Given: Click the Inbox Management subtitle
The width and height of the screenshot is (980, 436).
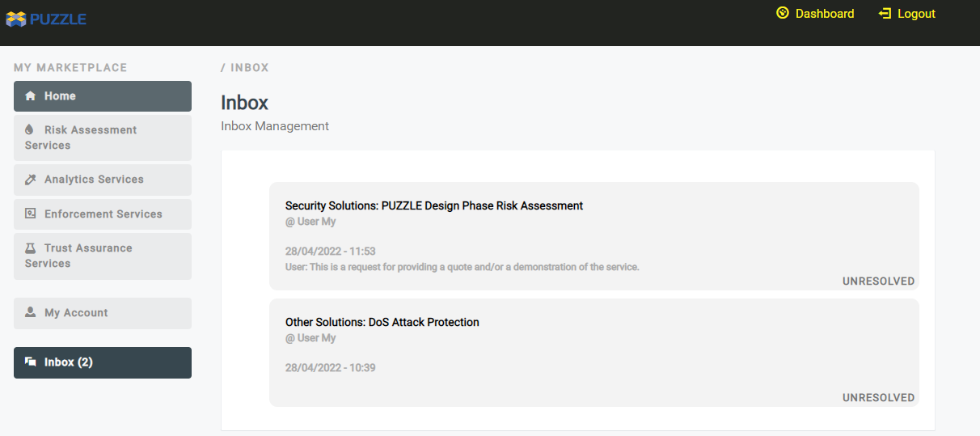Looking at the screenshot, I should point(275,126).
